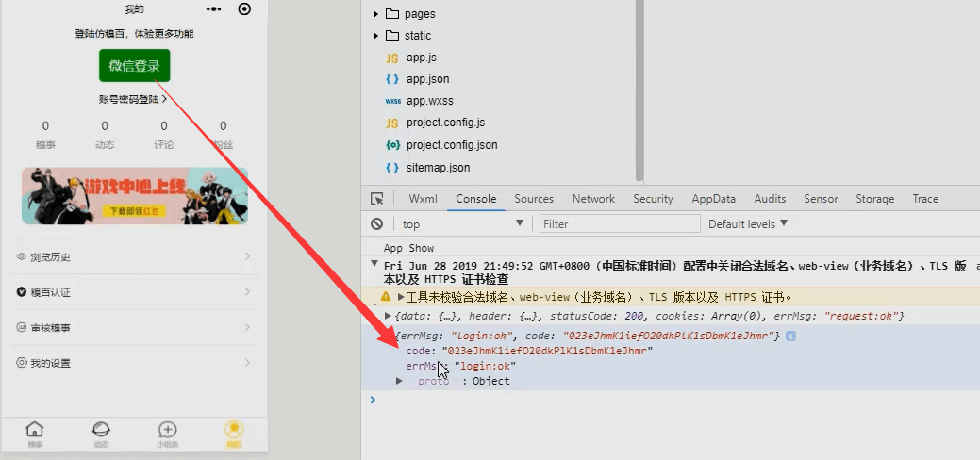This screenshot has width=980, height=460.
Task: Switch to the Sources tab
Action: pyautogui.click(x=534, y=199)
